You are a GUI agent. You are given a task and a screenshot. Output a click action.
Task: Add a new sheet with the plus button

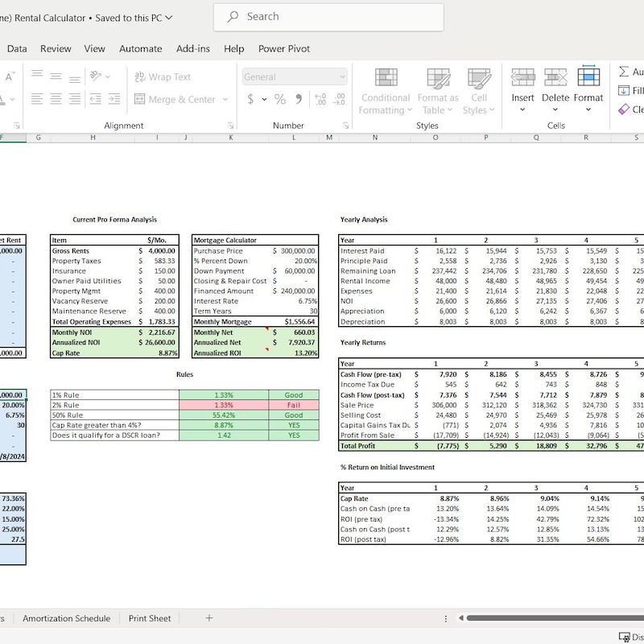click(x=208, y=618)
